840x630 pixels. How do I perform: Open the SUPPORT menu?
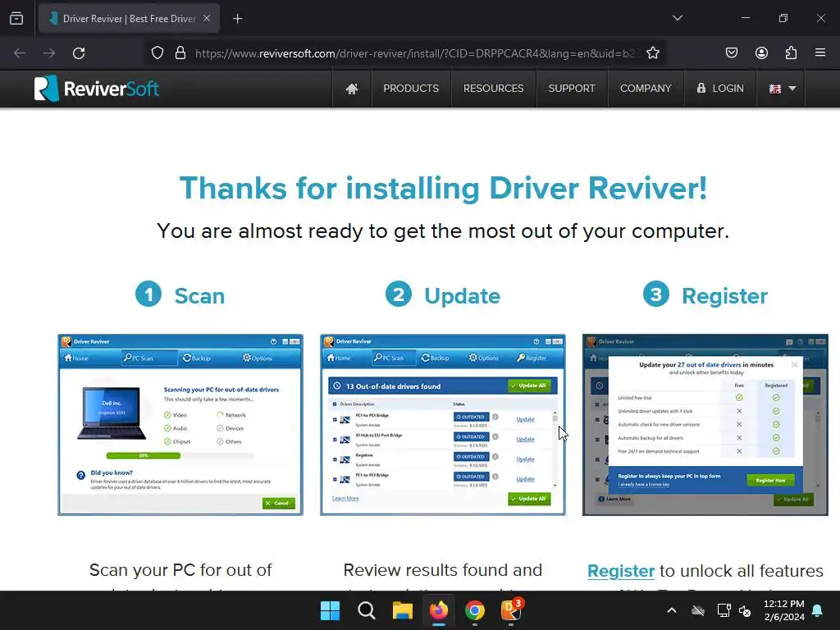(572, 89)
